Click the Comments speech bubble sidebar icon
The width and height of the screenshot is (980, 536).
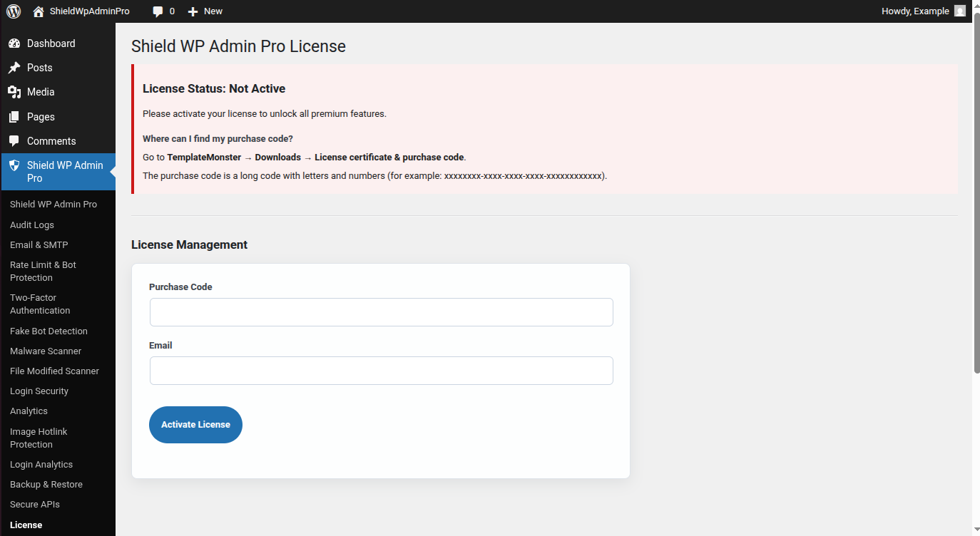coord(14,141)
